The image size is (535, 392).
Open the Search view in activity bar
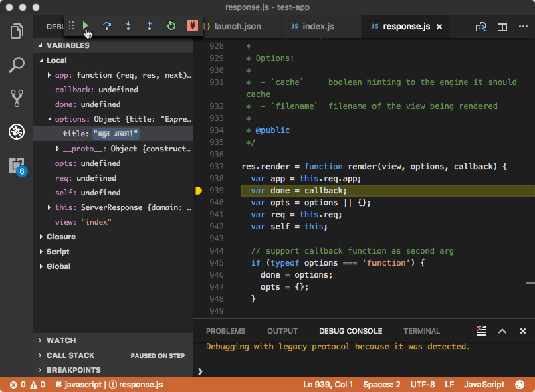click(x=17, y=65)
